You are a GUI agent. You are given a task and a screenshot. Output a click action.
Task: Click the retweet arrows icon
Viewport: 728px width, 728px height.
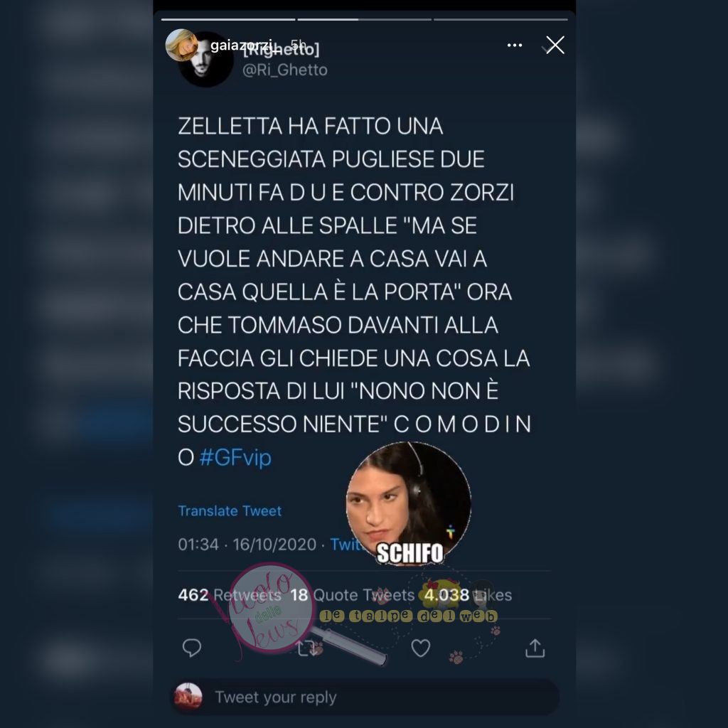pyautogui.click(x=307, y=648)
